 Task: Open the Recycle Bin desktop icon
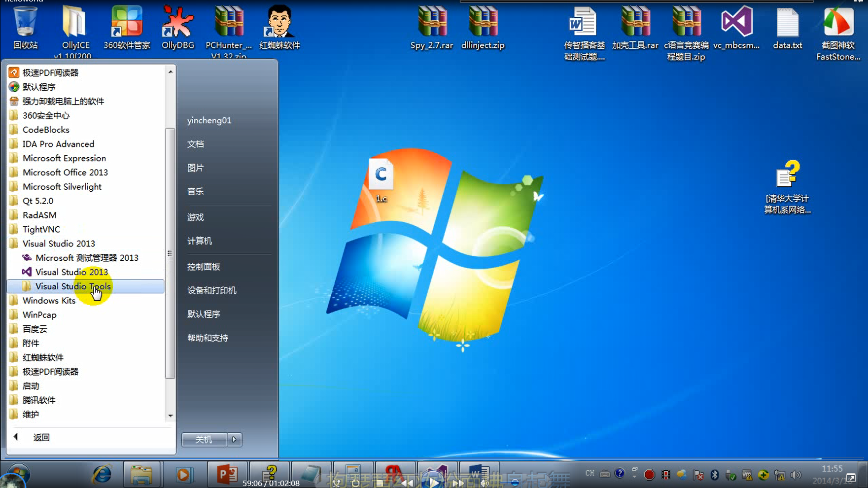point(25,28)
